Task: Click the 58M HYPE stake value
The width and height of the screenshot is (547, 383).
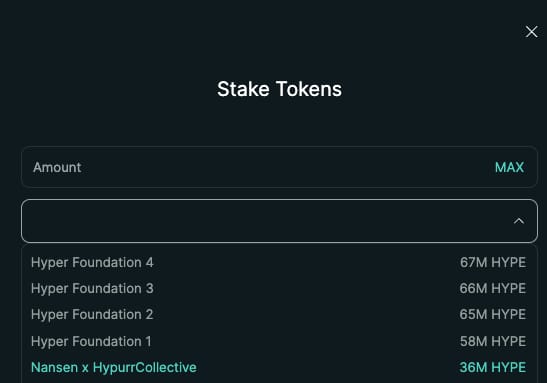Action: coord(493,341)
